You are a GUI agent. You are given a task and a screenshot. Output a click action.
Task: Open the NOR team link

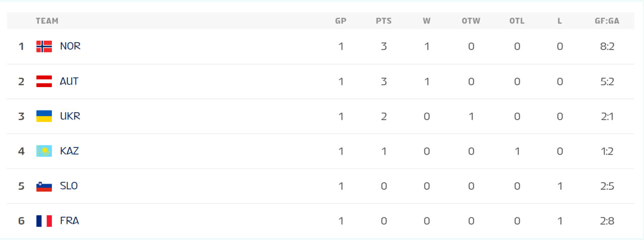click(70, 46)
